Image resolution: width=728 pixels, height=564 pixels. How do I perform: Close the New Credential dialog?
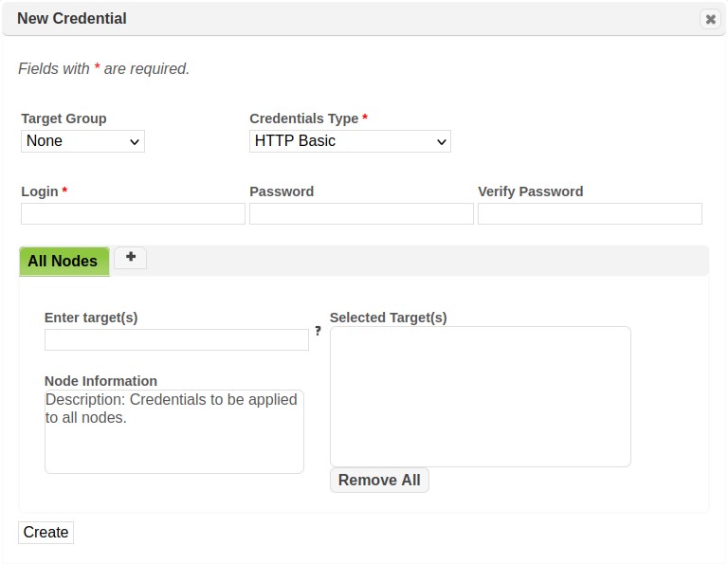click(710, 19)
